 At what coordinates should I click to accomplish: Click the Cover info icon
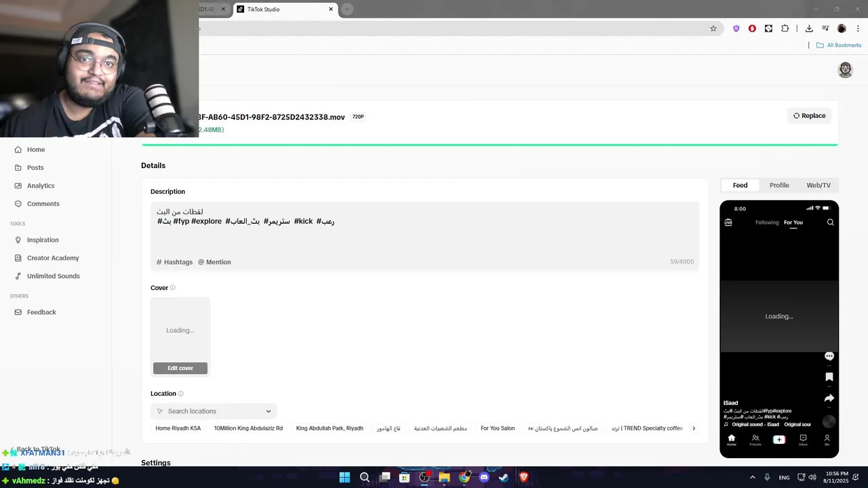coord(173,288)
